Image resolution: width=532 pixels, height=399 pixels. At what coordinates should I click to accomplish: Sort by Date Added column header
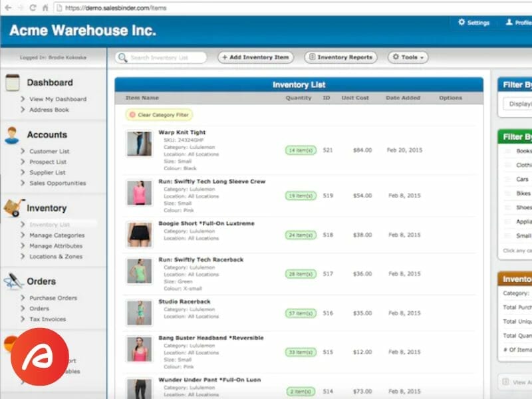pyautogui.click(x=403, y=98)
